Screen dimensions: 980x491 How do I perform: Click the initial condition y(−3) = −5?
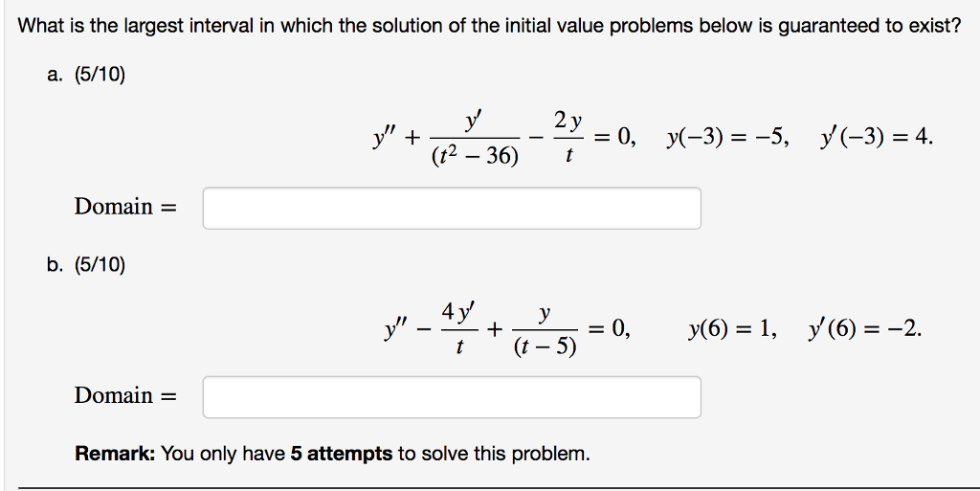pyautogui.click(x=727, y=137)
